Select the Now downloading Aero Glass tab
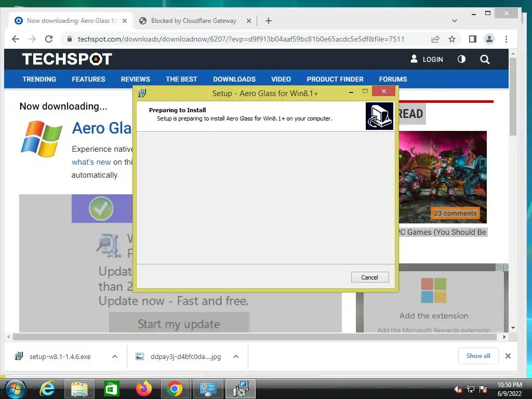The width and height of the screenshot is (532, 399). pyautogui.click(x=71, y=21)
